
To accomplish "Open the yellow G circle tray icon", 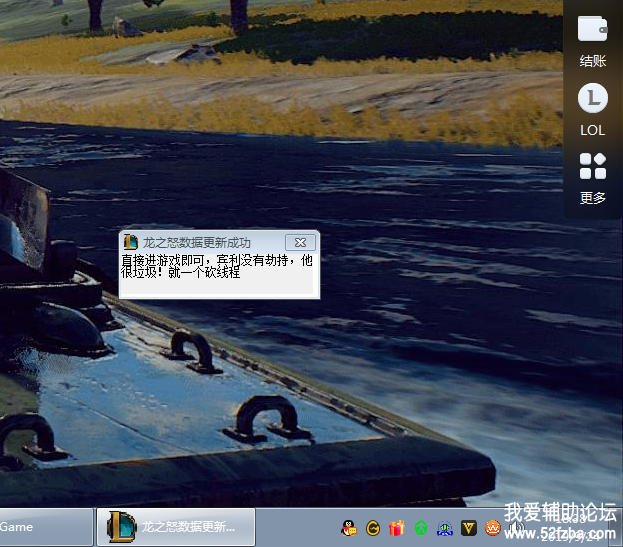I will (x=373, y=528).
